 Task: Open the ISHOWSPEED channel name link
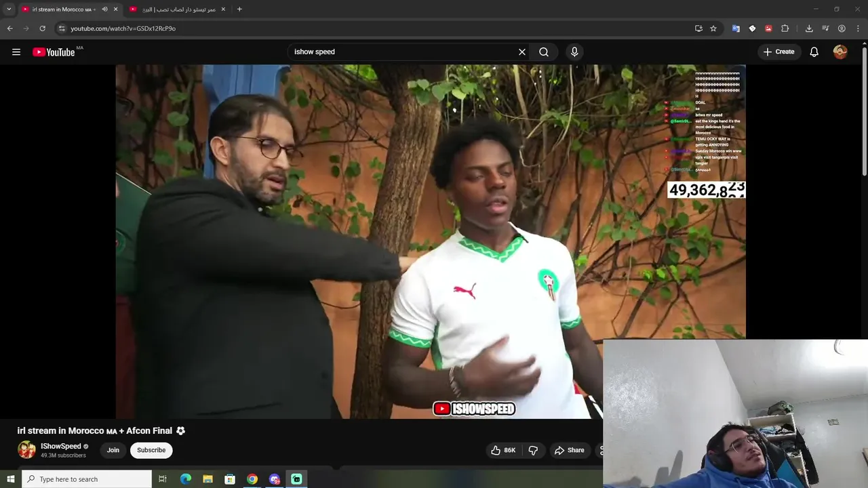click(61, 446)
